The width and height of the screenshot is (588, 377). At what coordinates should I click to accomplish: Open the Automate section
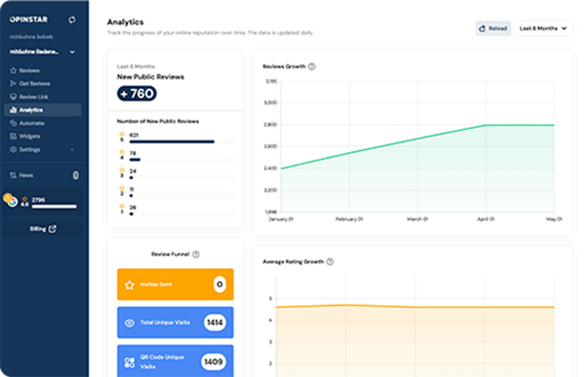click(x=43, y=123)
